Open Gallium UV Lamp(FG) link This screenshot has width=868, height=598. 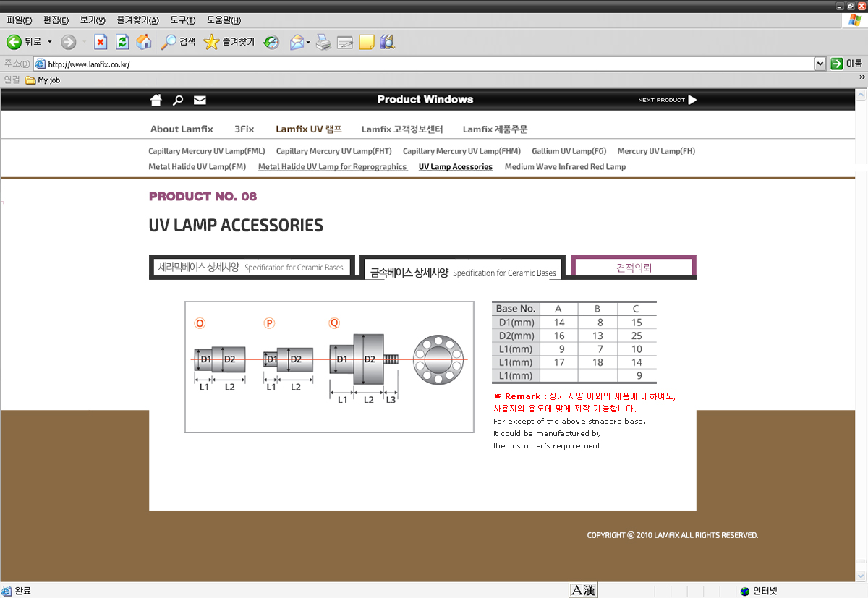(x=569, y=151)
